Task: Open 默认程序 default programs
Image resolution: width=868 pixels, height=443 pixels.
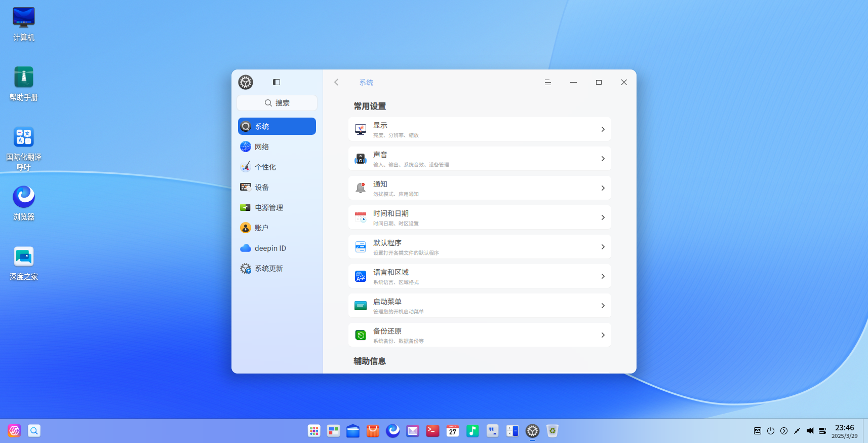Action: [x=479, y=247]
